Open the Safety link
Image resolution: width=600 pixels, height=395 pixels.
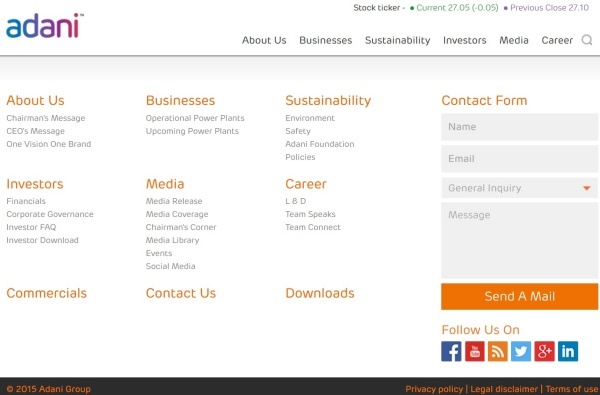point(298,131)
